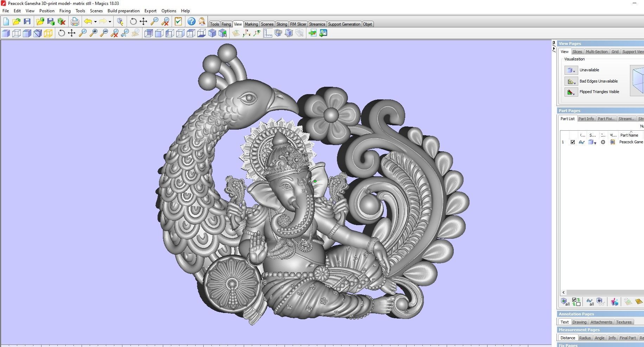The image size is (644, 347).
Task: Select the Radius measurement tab
Action: click(x=585, y=338)
